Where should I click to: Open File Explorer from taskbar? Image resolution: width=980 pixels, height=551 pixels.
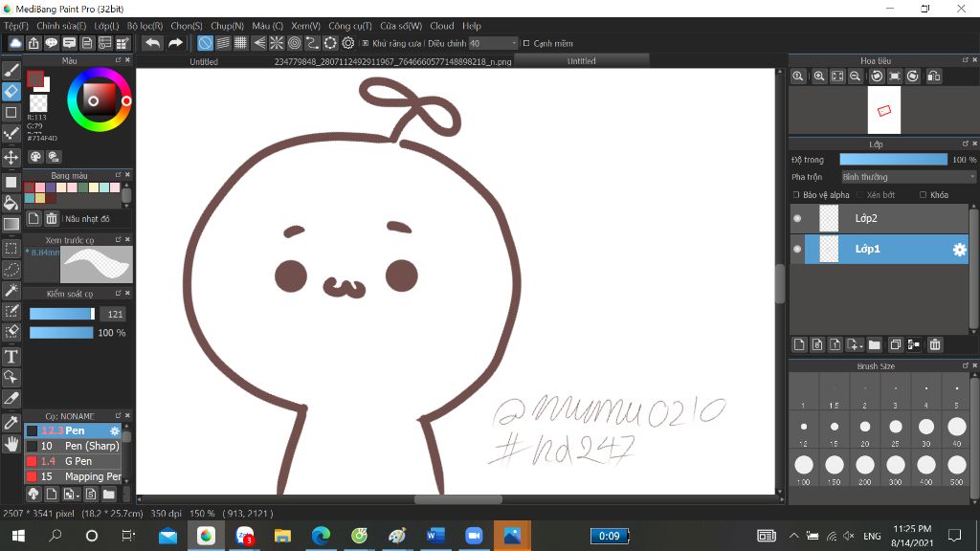tap(282, 536)
